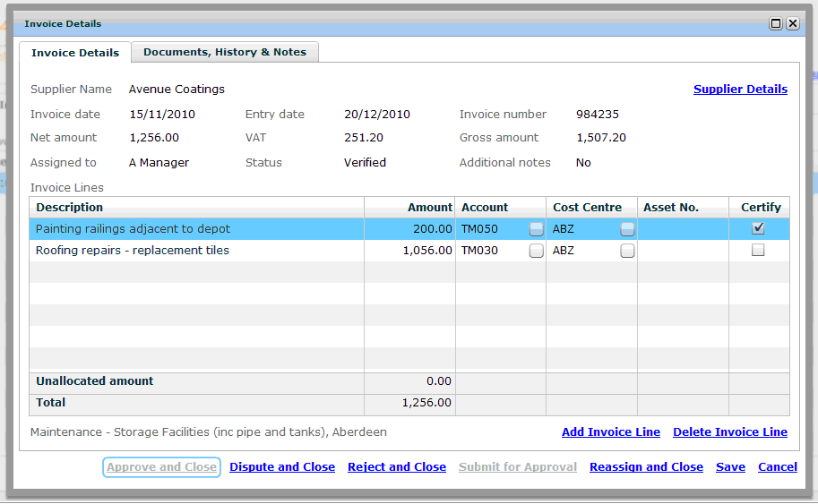
Task: Click the invoice number 984235
Action: (x=598, y=115)
